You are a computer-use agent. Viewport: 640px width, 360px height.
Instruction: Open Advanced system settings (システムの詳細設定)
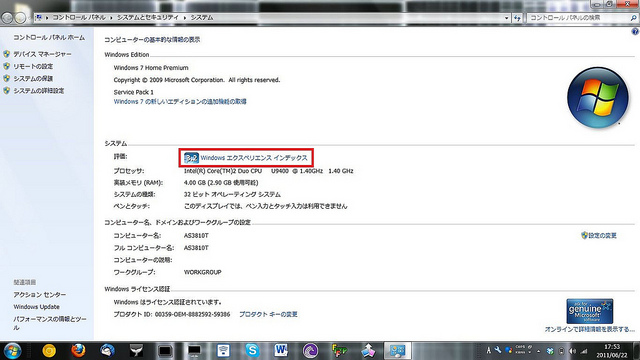coord(39,91)
